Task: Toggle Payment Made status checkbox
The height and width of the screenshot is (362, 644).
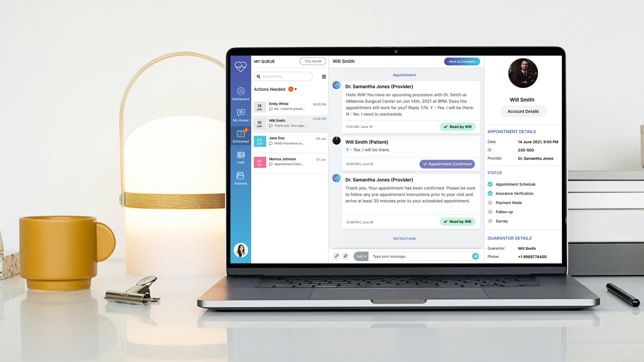Action: point(490,202)
